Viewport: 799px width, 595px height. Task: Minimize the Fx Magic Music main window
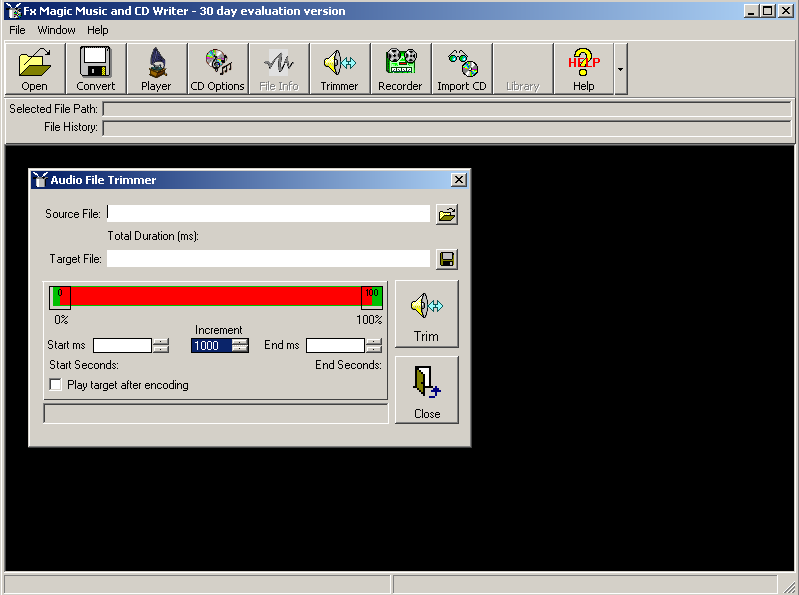pyautogui.click(x=751, y=11)
